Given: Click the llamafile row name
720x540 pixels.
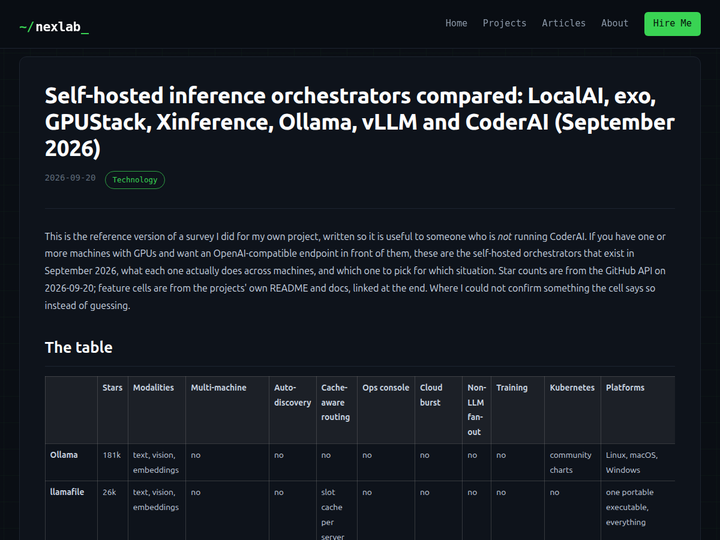Looking at the screenshot, I should tap(67, 492).
